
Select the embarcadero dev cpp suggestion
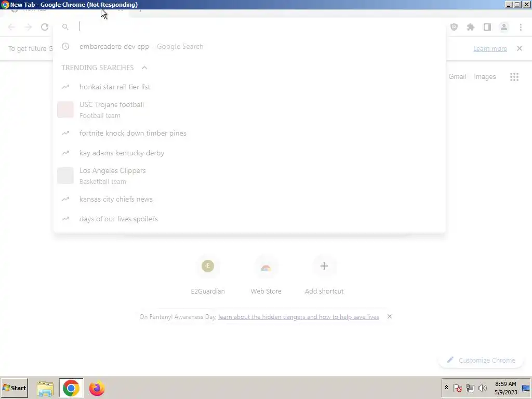[249, 46]
